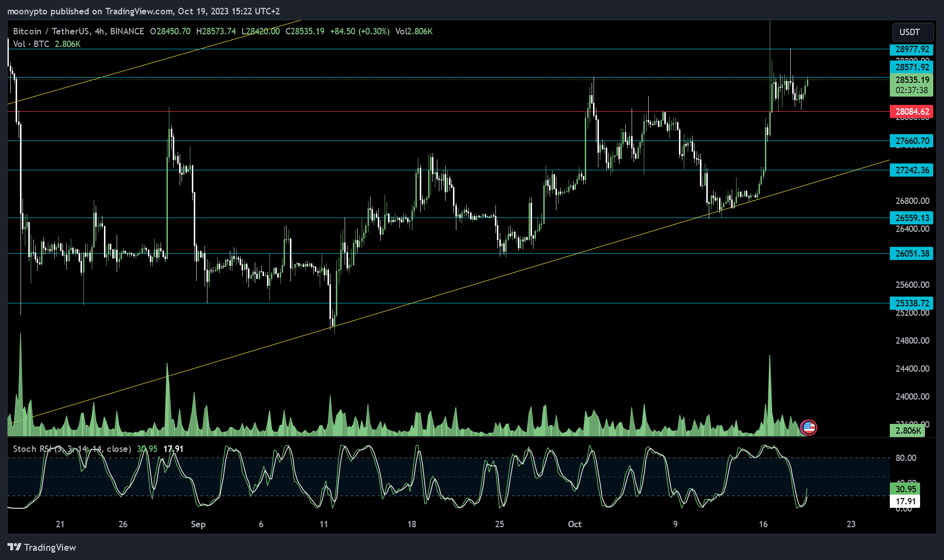The width and height of the screenshot is (944, 560).
Task: Click the Oct label on time axis
Action: pos(575,524)
